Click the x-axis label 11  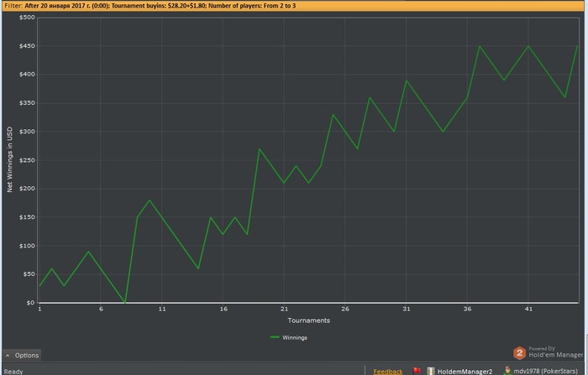click(162, 309)
